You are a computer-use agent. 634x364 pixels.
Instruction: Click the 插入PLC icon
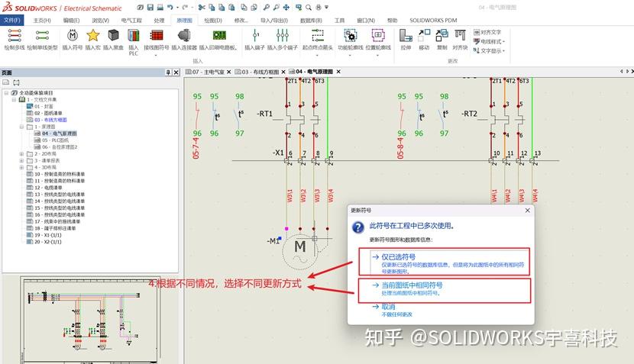pos(134,36)
